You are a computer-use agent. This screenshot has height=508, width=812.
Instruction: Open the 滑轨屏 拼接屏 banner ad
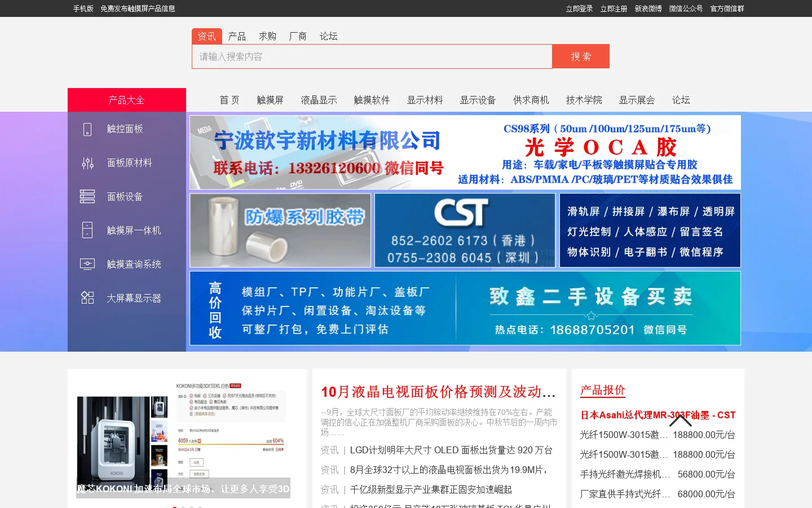(x=650, y=230)
